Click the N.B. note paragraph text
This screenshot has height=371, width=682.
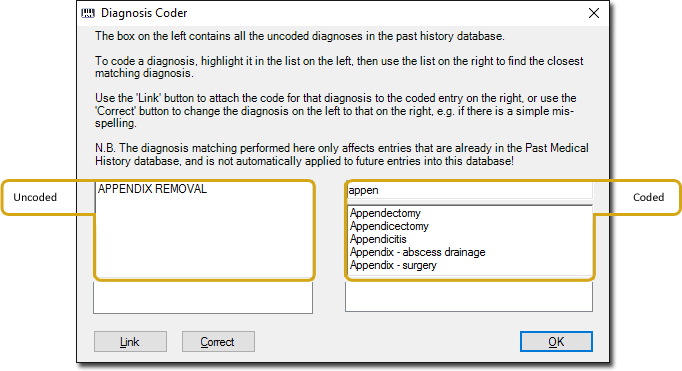coord(342,154)
